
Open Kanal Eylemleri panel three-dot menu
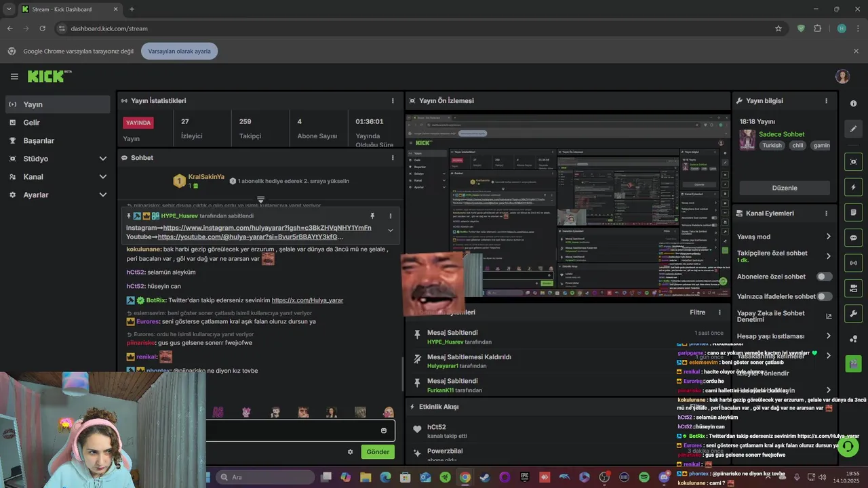826,213
